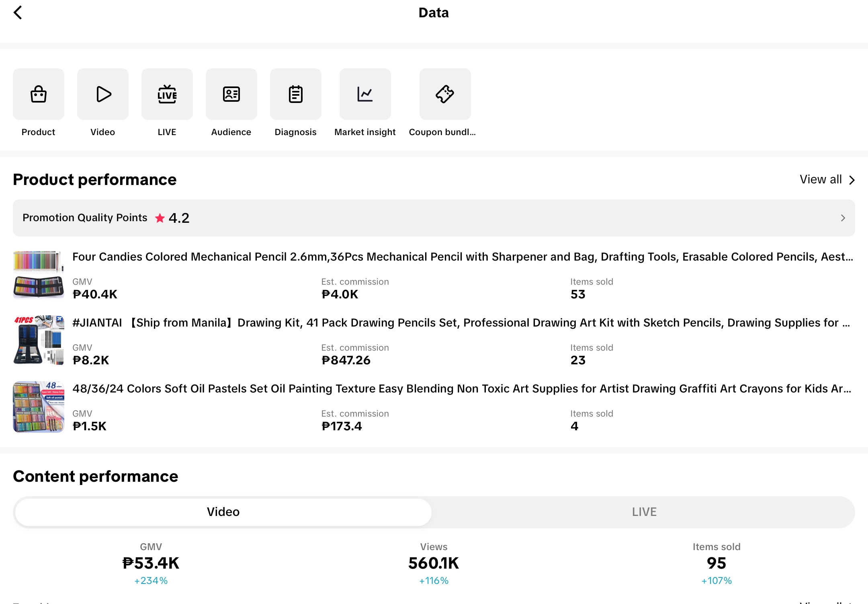Click View all for Product performance
This screenshot has height=604, width=868.
(821, 179)
